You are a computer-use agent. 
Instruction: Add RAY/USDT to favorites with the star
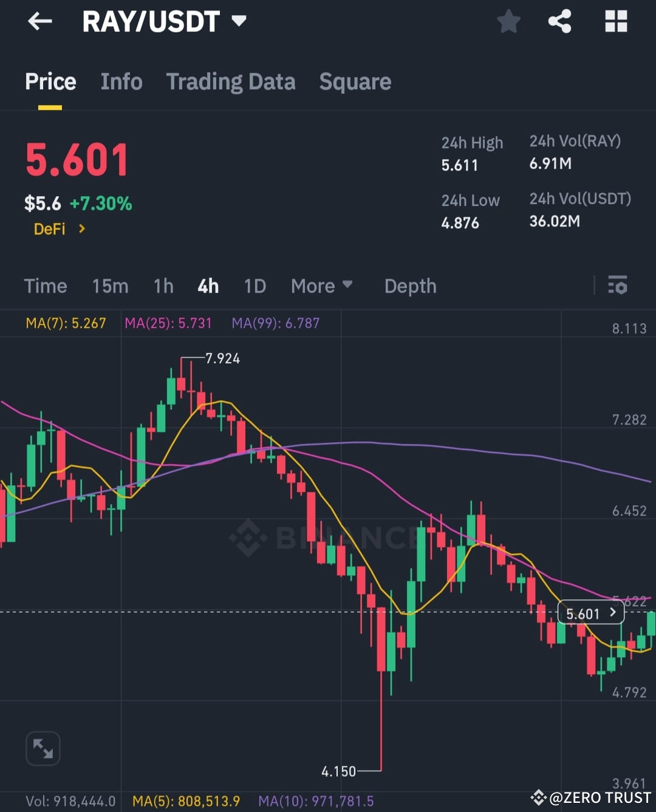(x=508, y=21)
